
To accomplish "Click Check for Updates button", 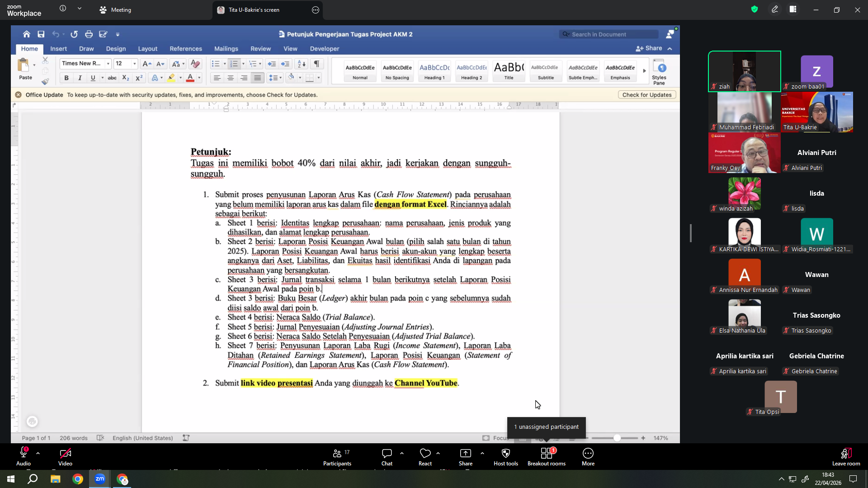I will click(647, 95).
